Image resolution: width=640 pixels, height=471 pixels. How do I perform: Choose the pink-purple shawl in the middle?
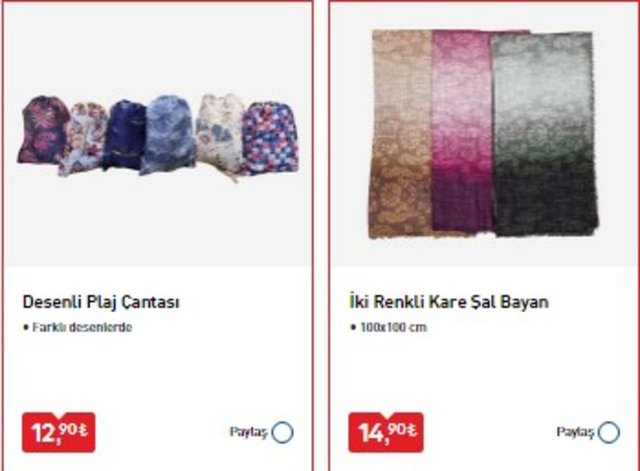pos(463,131)
